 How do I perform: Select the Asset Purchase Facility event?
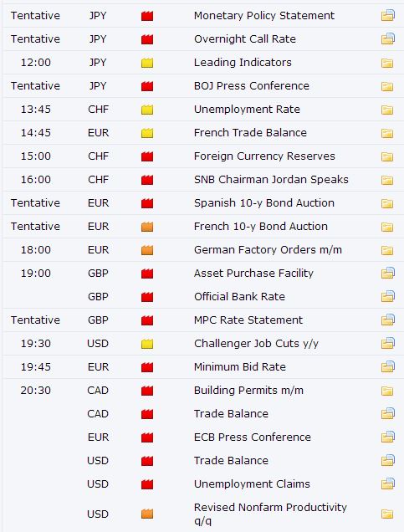[x=253, y=274]
